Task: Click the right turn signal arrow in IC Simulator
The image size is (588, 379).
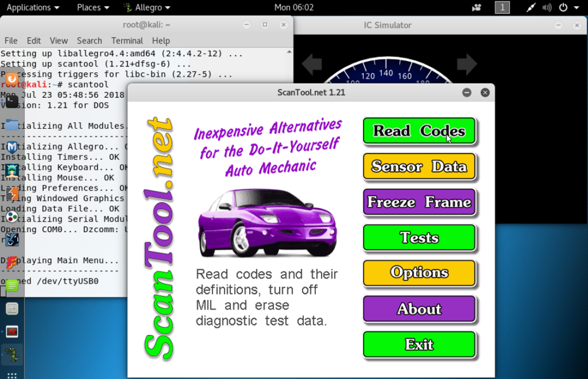Action: 467,64
